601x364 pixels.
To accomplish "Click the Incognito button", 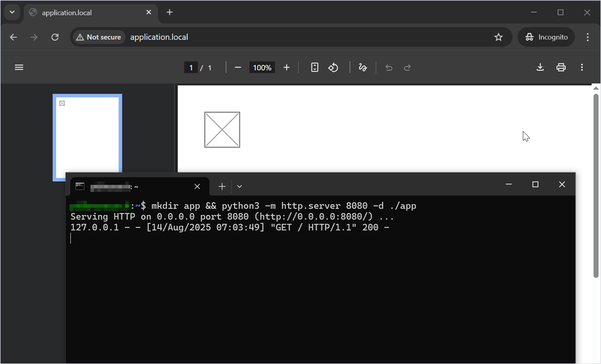I will tap(546, 37).
